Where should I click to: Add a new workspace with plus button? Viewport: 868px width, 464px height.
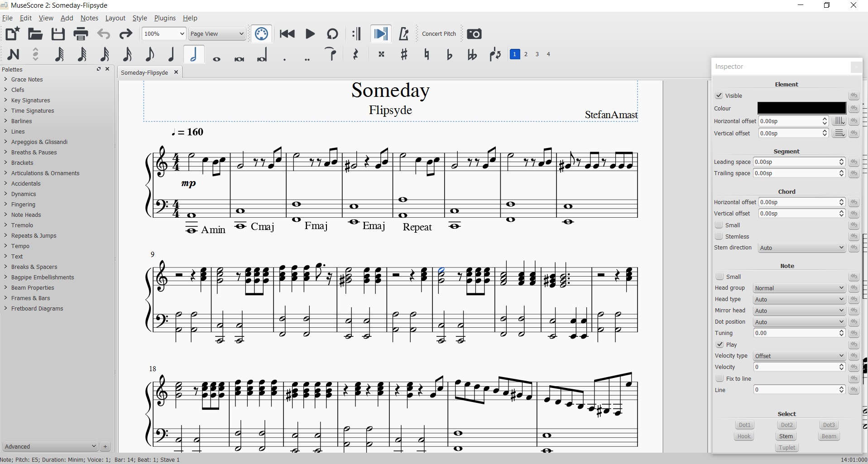point(105,446)
